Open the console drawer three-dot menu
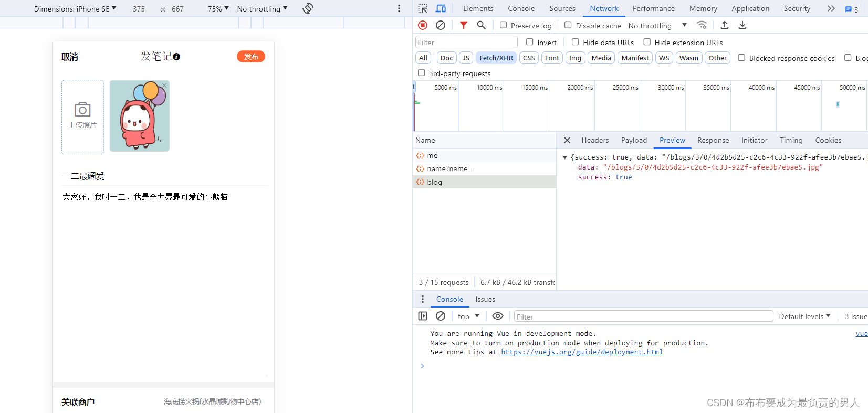868x413 pixels. [423, 299]
